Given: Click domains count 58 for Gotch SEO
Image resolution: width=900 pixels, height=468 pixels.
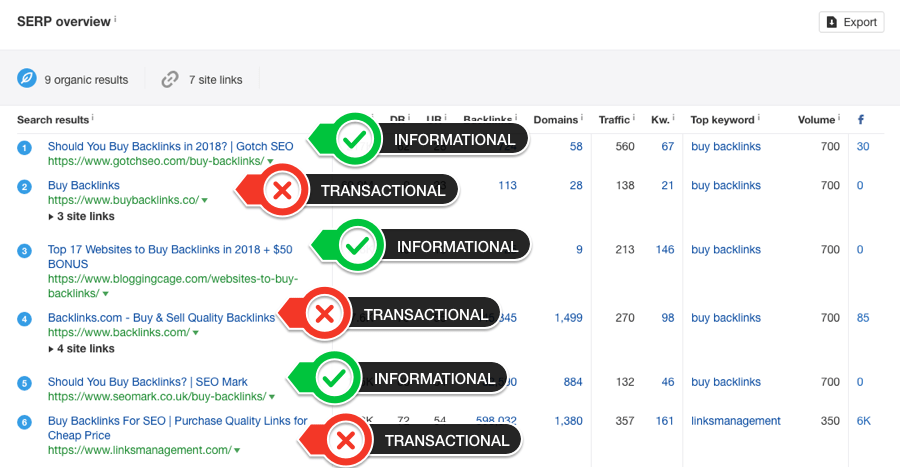Looking at the screenshot, I should pyautogui.click(x=576, y=146).
